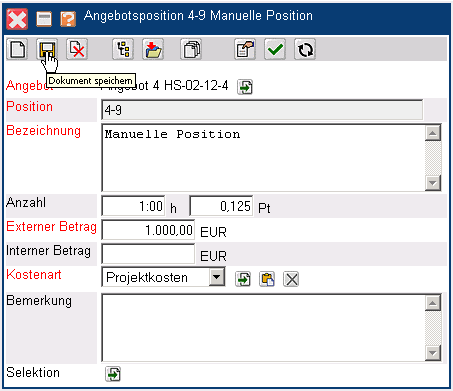
Task: Click the Externer Betrag amount field
Action: [148, 230]
